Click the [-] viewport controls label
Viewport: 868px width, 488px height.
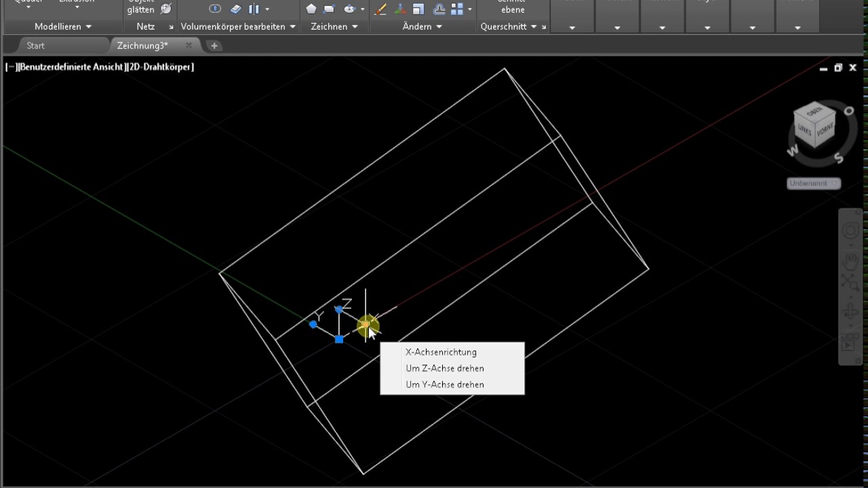[10, 66]
